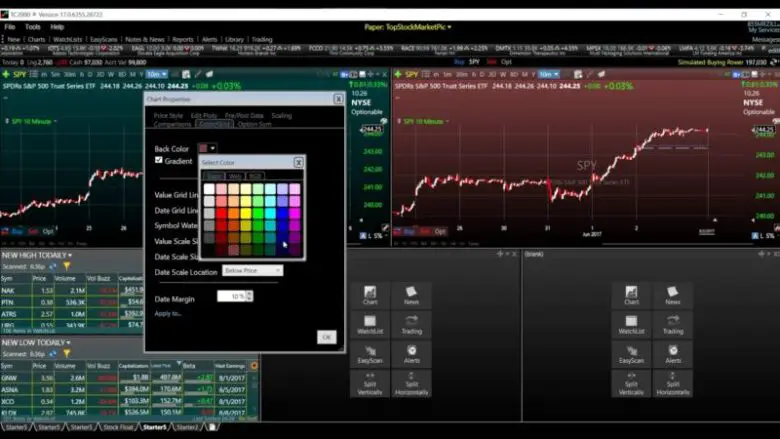Image resolution: width=780 pixels, height=439 pixels.
Task: Click Split Vertically in the middle pane
Action: [x=370, y=384]
